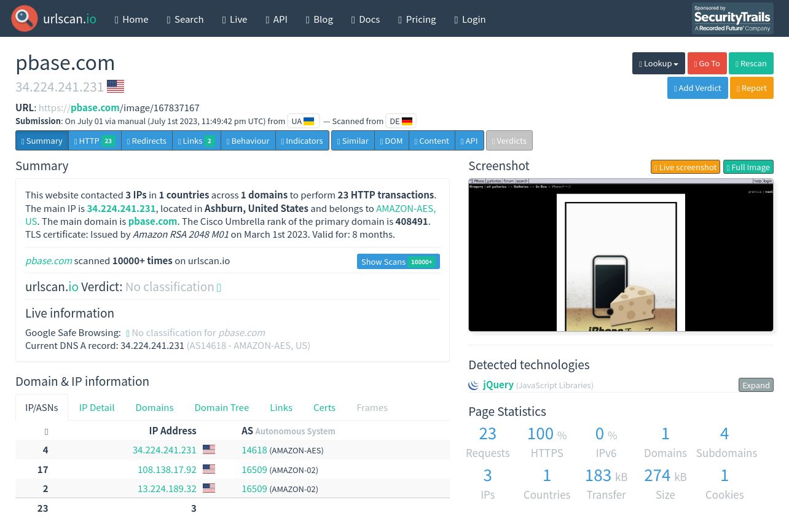789x532 pixels.
Task: Open the Home menu item
Action: point(131,19)
